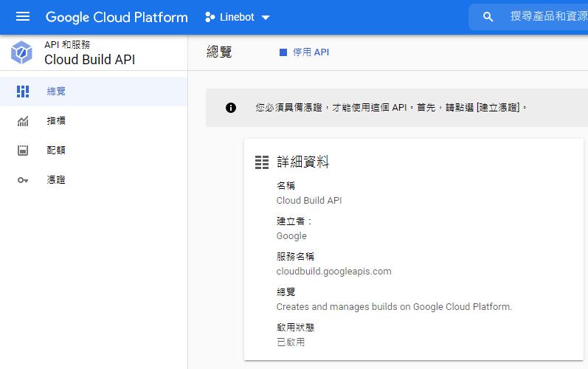Click the 指標 metrics chart icon
The width and height of the screenshot is (588, 369).
[x=23, y=121]
